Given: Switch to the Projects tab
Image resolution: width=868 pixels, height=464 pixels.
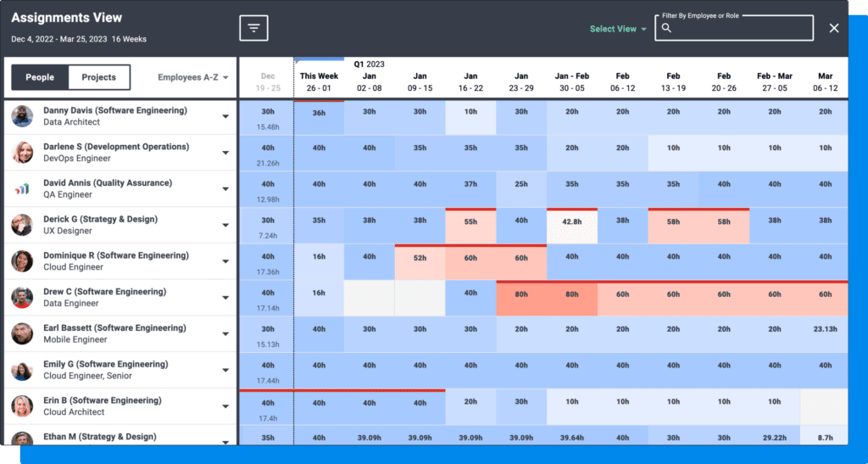Looking at the screenshot, I should point(98,77).
